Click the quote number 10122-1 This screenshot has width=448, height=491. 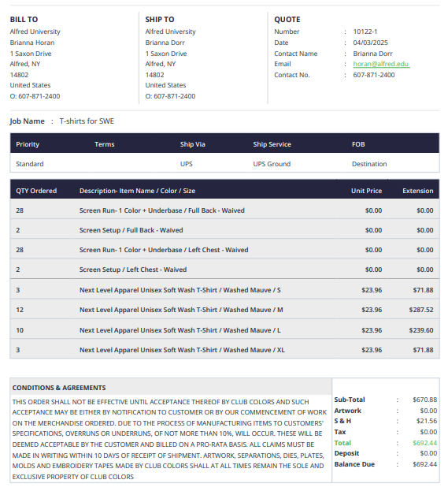coord(365,32)
